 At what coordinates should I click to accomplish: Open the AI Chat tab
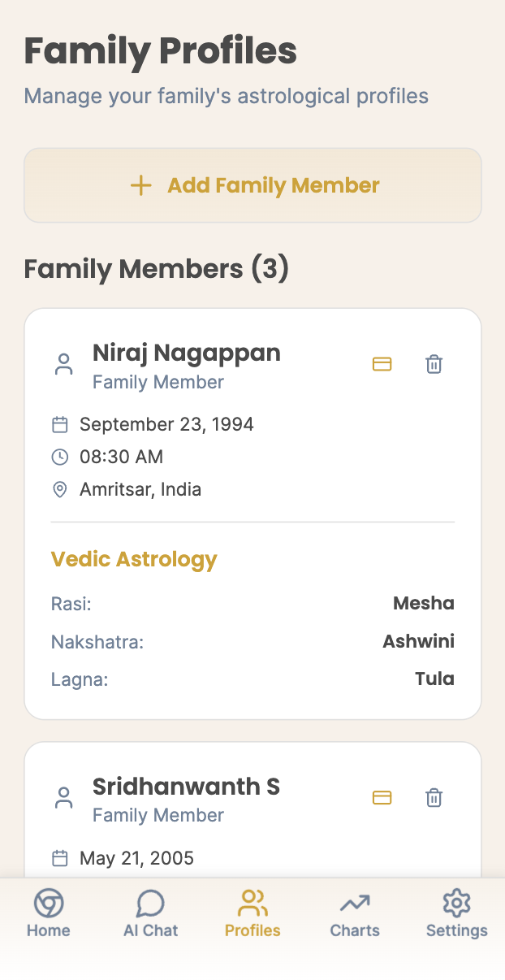pyautogui.click(x=150, y=914)
